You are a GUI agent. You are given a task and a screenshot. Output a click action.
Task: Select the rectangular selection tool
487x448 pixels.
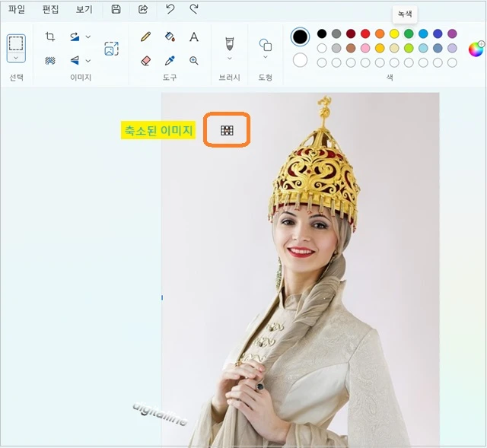coord(16,43)
